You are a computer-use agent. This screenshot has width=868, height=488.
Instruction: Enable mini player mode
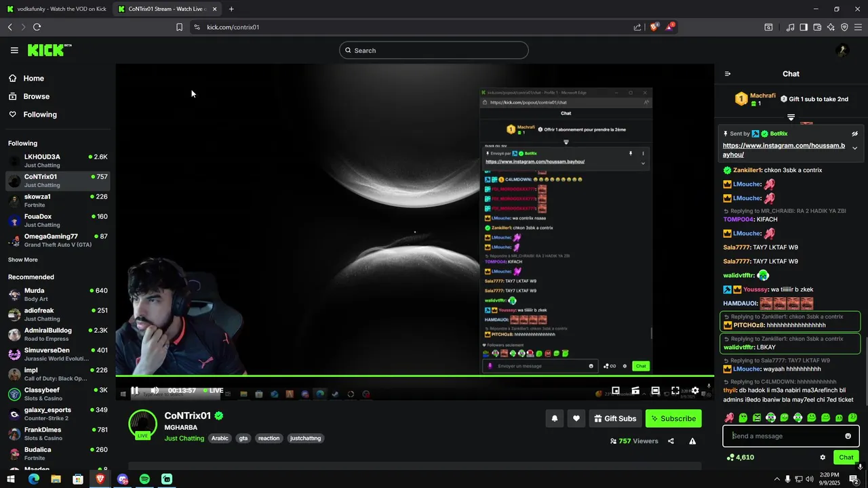click(616, 390)
